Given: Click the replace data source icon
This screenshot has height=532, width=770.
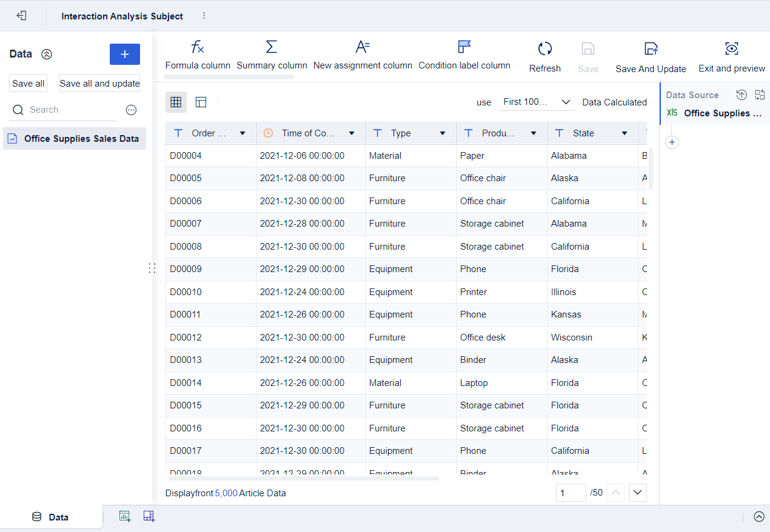Looking at the screenshot, I should pyautogui.click(x=760, y=95).
